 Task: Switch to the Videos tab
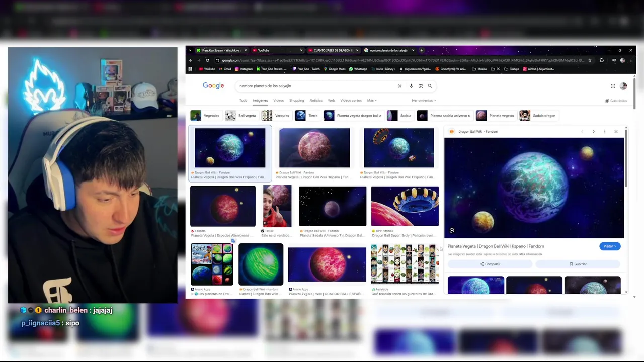(278, 101)
